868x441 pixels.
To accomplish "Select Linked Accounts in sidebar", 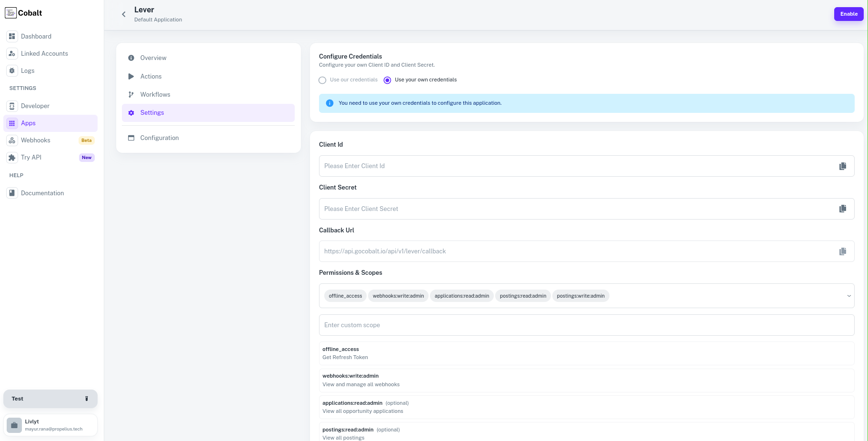I will (44, 53).
